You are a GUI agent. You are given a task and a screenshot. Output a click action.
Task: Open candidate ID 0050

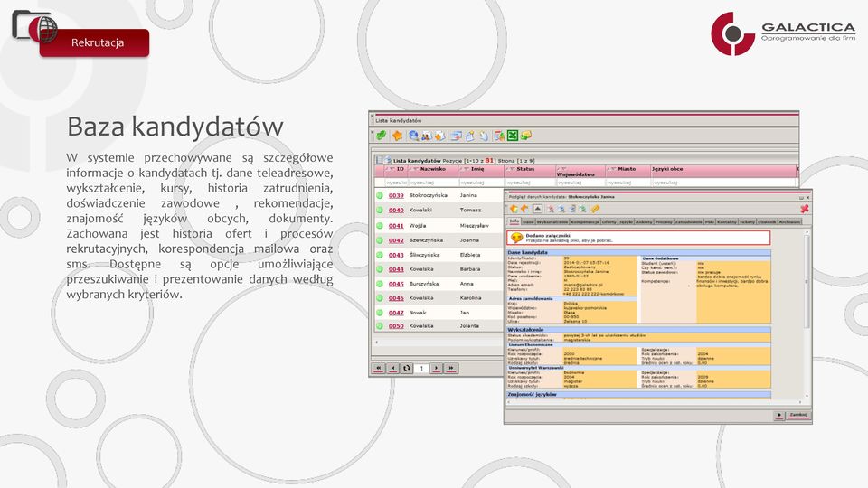tap(396, 326)
